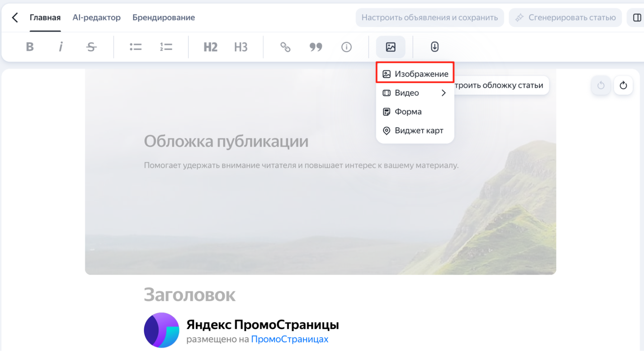Viewport: 644px width, 351px height.
Task: Set H2 heading style
Action: pos(210,47)
